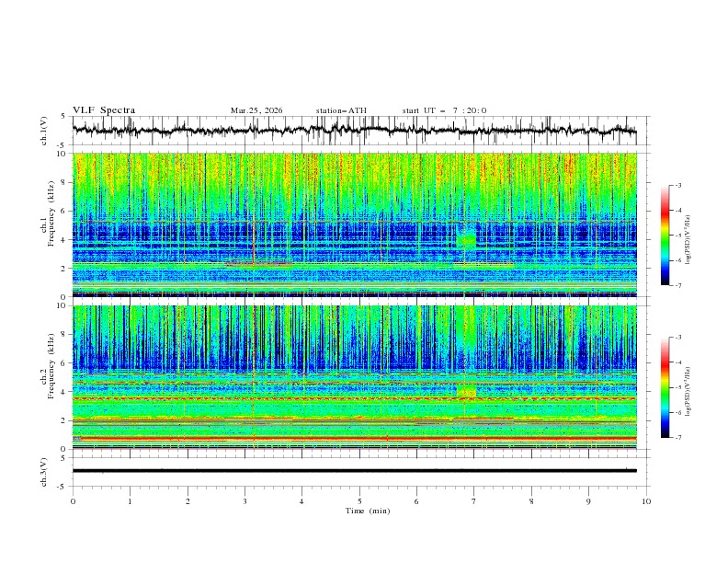Click the "VLF Spectra" title text
The image size is (728, 563).
[104, 110]
